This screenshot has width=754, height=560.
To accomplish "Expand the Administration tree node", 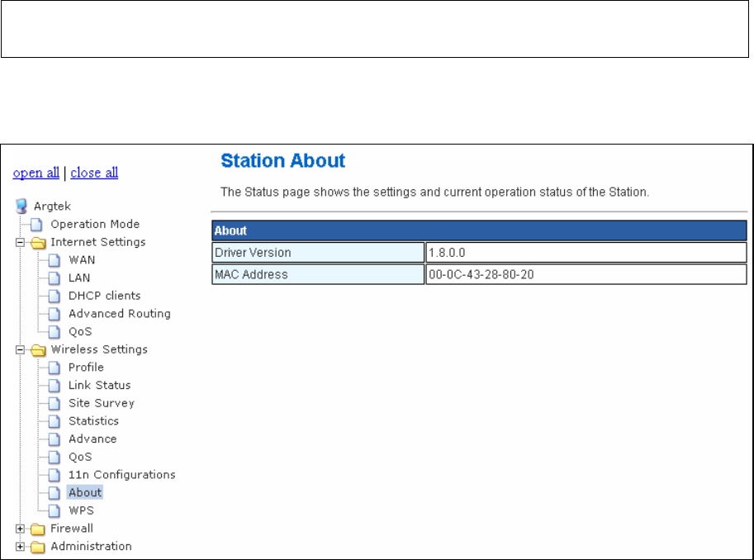I will point(20,547).
